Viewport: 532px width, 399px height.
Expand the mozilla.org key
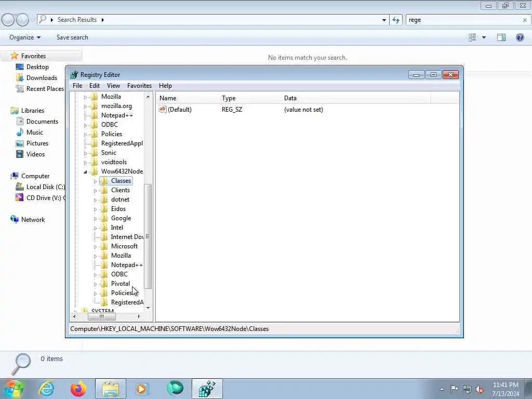click(86, 107)
